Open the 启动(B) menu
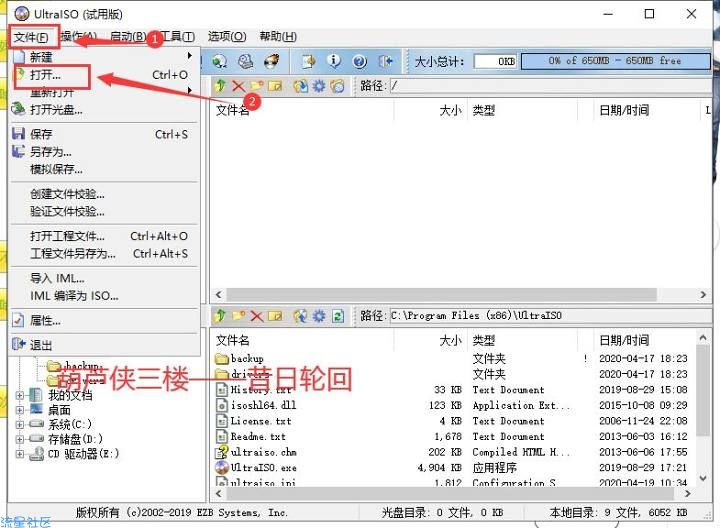The height and width of the screenshot is (528, 720). coord(128,36)
